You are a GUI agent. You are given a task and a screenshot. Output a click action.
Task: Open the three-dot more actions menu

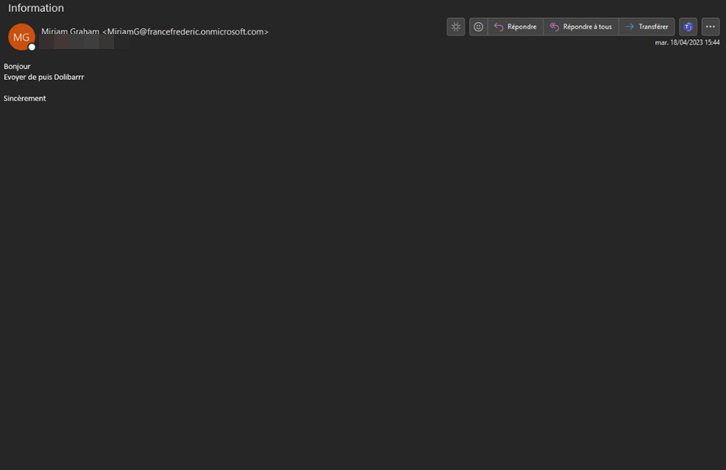(x=710, y=27)
